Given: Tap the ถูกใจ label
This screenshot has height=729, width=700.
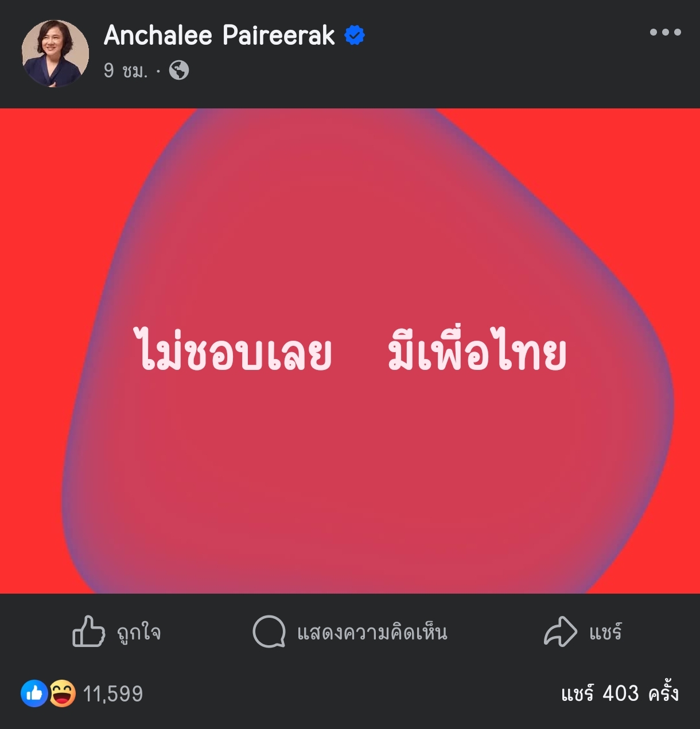Looking at the screenshot, I should coord(139,633).
